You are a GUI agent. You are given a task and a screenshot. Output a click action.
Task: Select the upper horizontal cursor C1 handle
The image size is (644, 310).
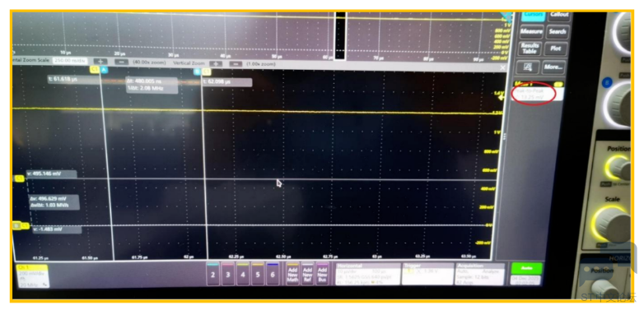pyautogui.click(x=19, y=178)
